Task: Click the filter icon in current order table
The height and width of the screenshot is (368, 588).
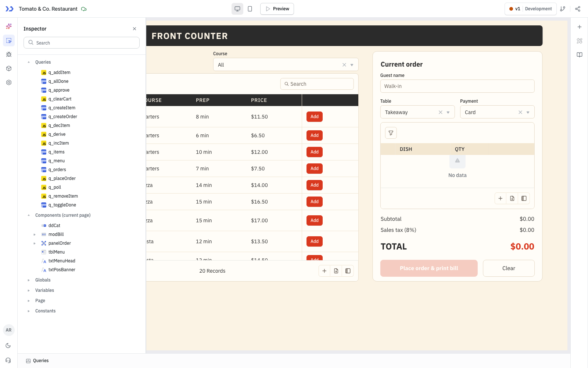Action: (391, 133)
